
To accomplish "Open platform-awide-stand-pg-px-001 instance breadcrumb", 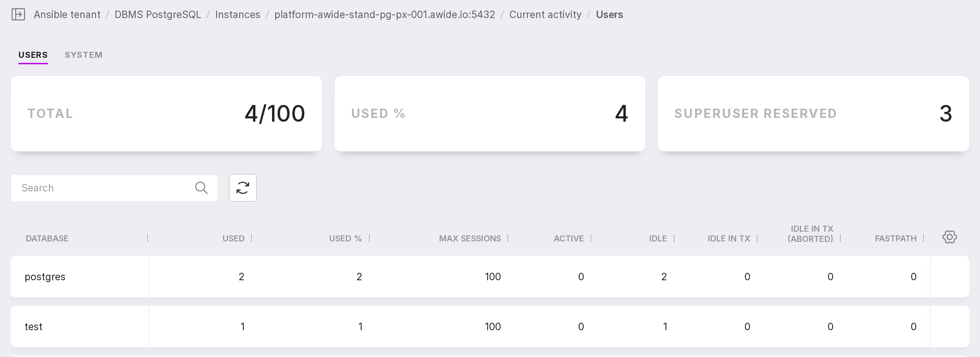I will [384, 15].
